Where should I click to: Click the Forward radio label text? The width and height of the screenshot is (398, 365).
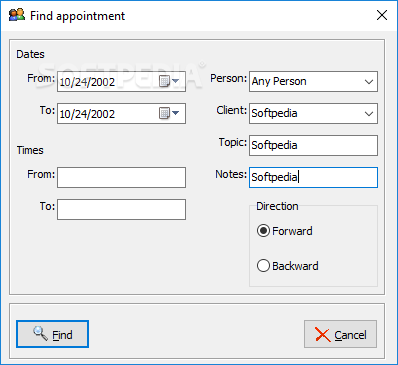(292, 231)
